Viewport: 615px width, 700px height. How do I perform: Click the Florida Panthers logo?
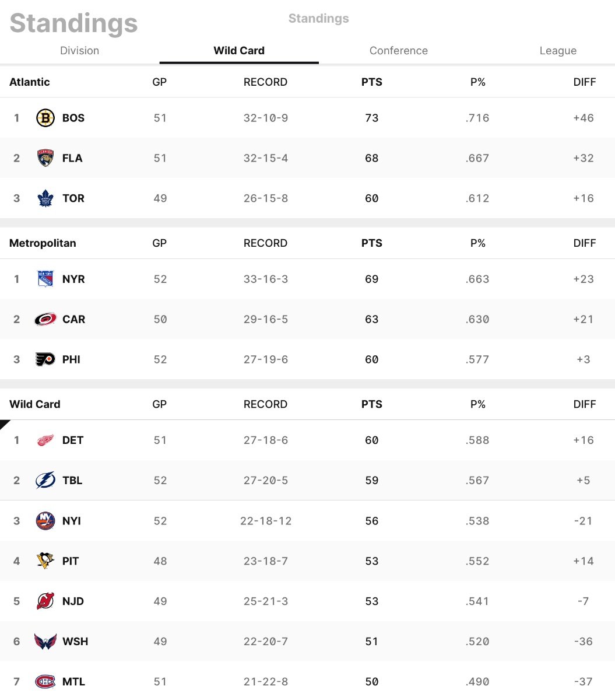point(45,158)
